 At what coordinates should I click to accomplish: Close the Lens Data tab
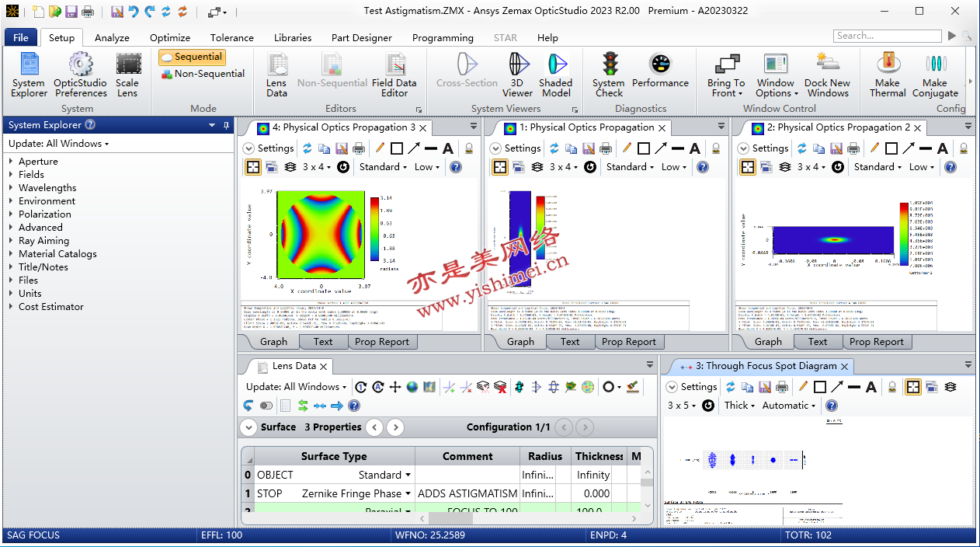click(x=324, y=367)
